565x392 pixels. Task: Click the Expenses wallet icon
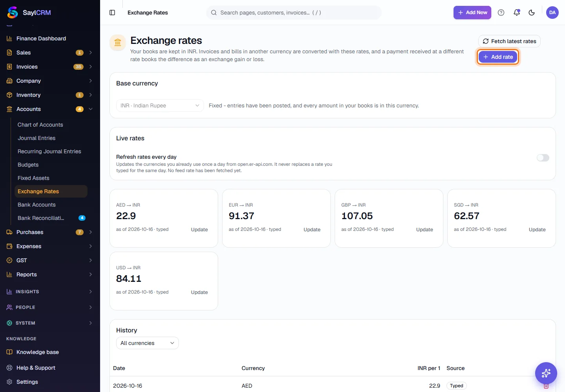pyautogui.click(x=9, y=246)
